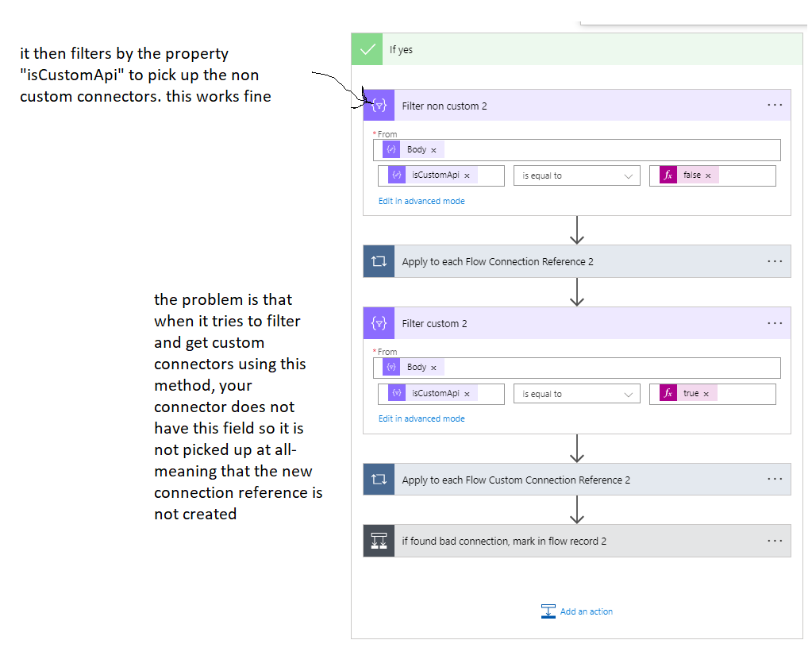Open the is equal to dropdown in Filter non custom 2
The image size is (812, 667).
577,175
